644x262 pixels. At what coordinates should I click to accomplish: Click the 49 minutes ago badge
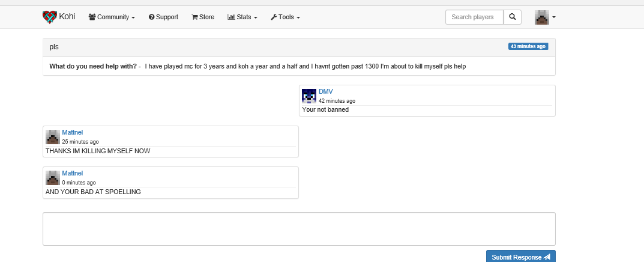pyautogui.click(x=528, y=46)
